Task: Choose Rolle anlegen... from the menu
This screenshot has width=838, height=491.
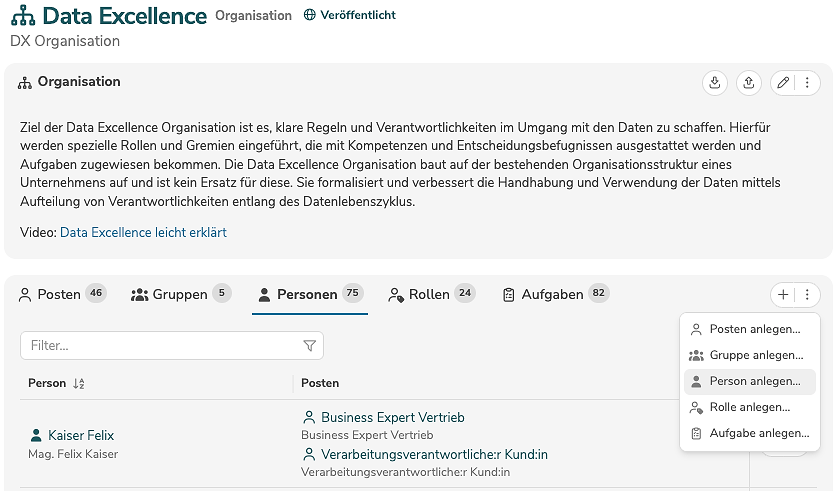Action: tap(750, 407)
